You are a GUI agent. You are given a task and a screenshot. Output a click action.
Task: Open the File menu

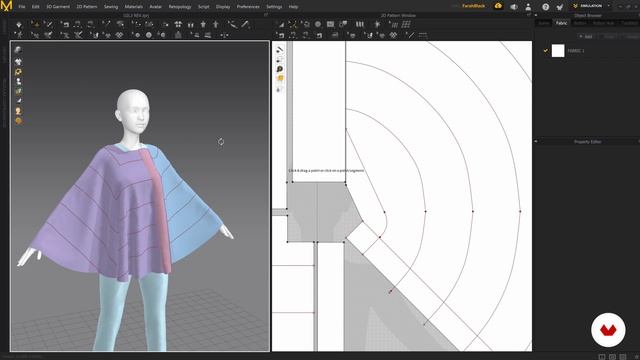(x=22, y=7)
